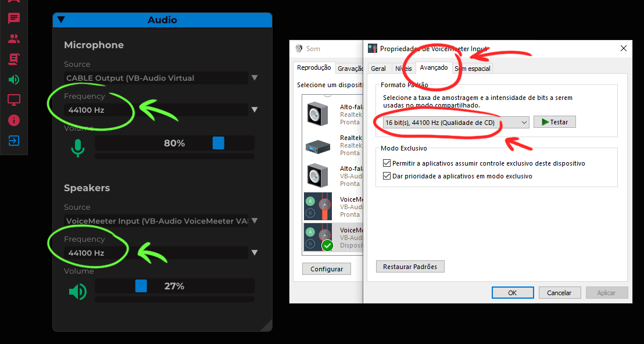Select the participants icon in the sidebar
This screenshot has height=344, width=644.
click(15, 38)
